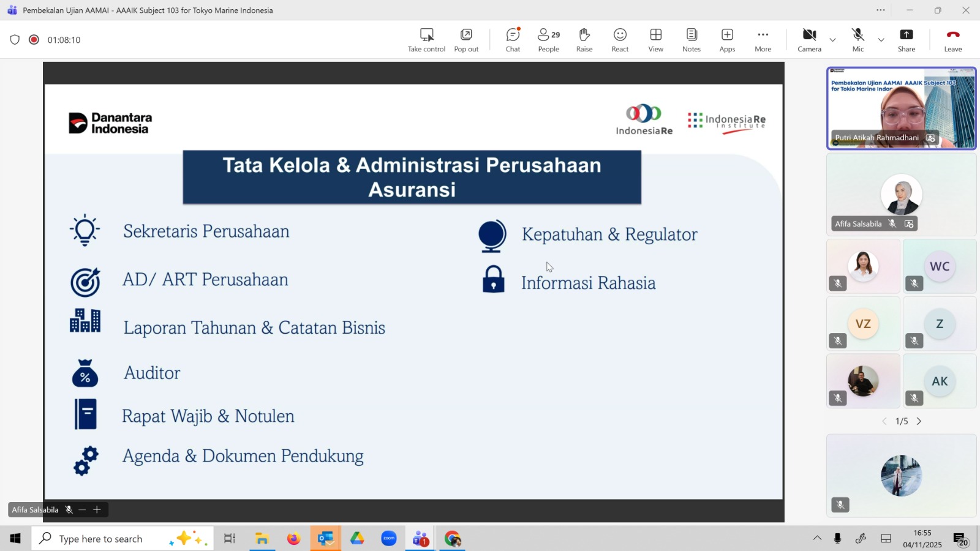
Task: Open the Apps panel
Action: (x=727, y=40)
